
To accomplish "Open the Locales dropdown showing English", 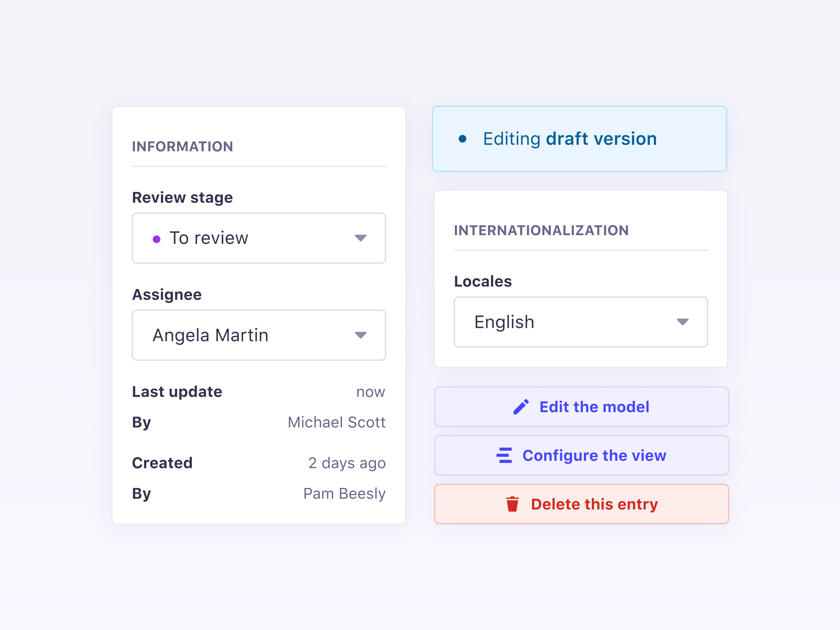I will [580, 322].
